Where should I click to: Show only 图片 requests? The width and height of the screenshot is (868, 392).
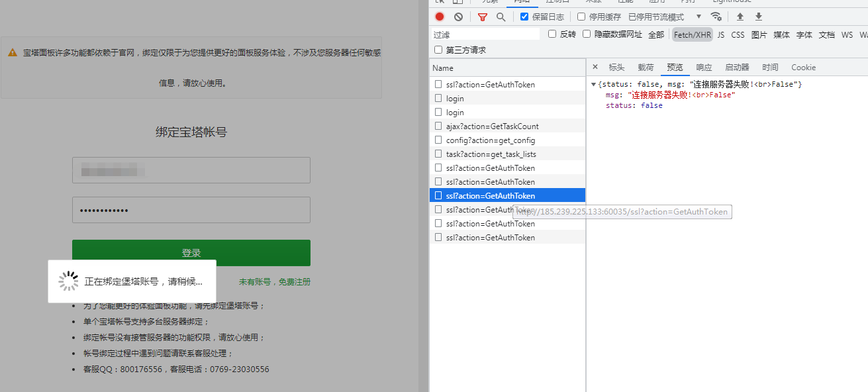click(759, 34)
